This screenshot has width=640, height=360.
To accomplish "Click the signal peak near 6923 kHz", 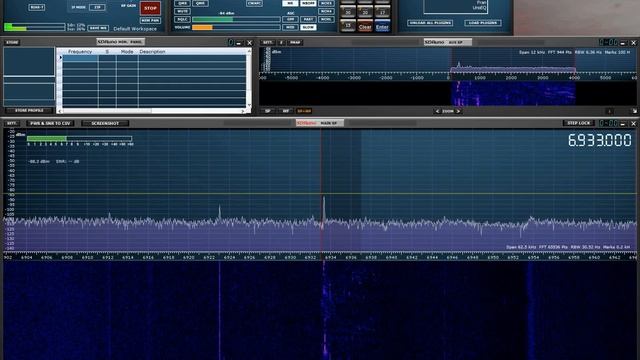I will click(220, 211).
